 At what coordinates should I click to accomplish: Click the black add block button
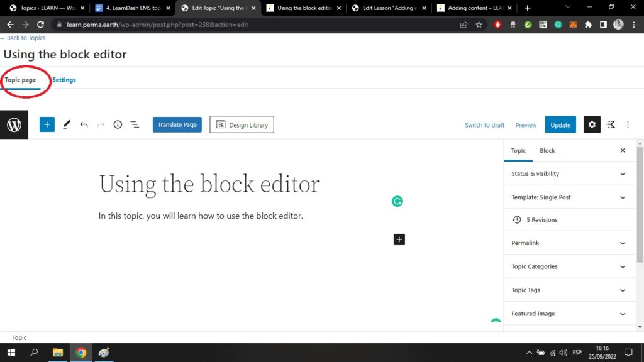399,239
